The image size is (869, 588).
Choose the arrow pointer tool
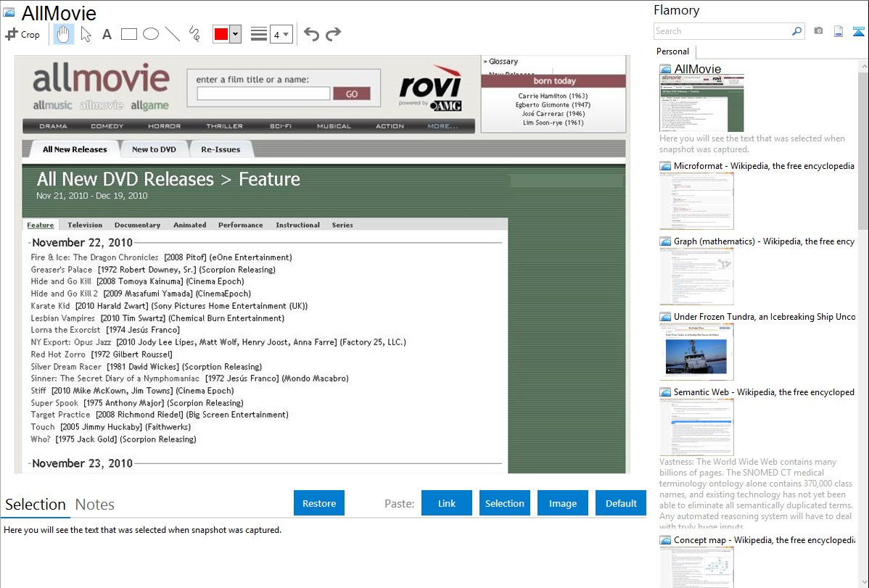coord(86,34)
